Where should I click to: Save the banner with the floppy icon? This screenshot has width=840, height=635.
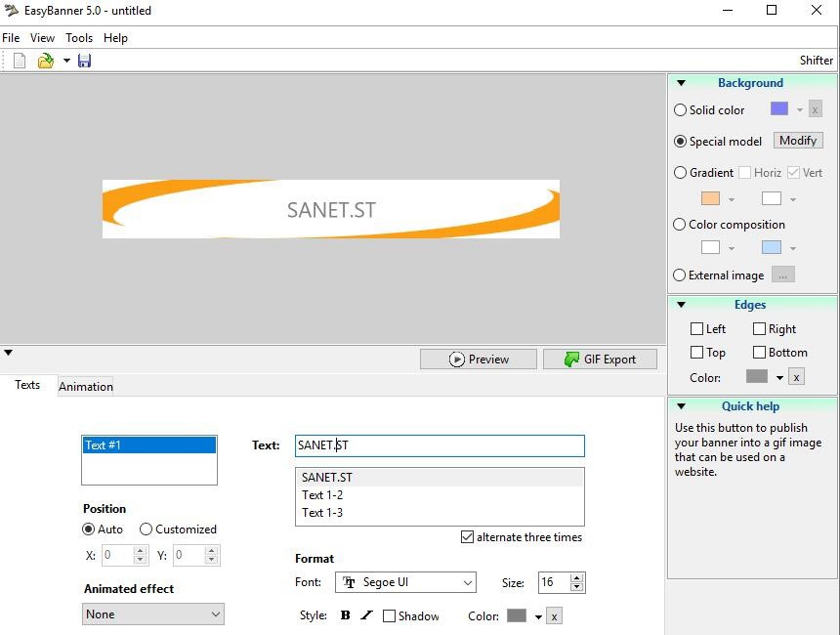(x=85, y=61)
